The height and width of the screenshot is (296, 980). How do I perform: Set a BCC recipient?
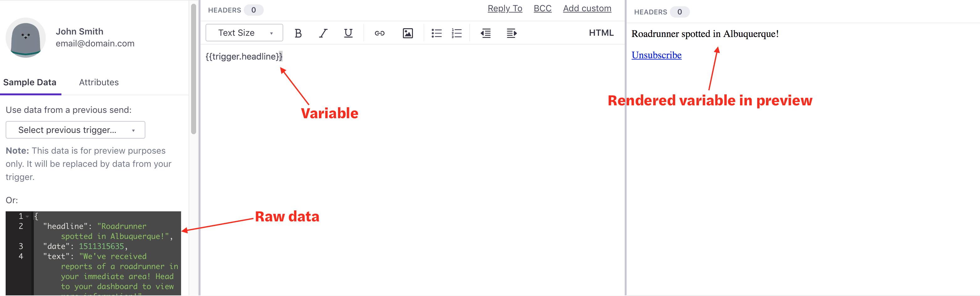click(543, 8)
